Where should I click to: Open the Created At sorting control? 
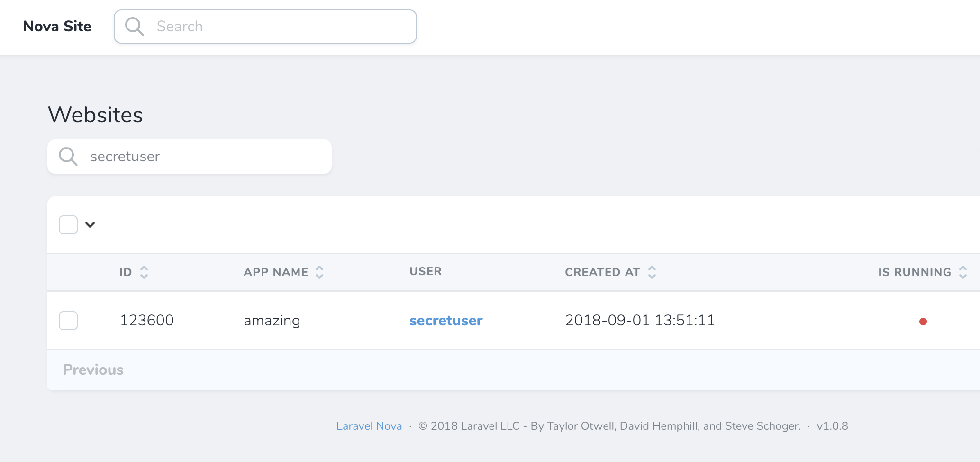pyautogui.click(x=653, y=272)
